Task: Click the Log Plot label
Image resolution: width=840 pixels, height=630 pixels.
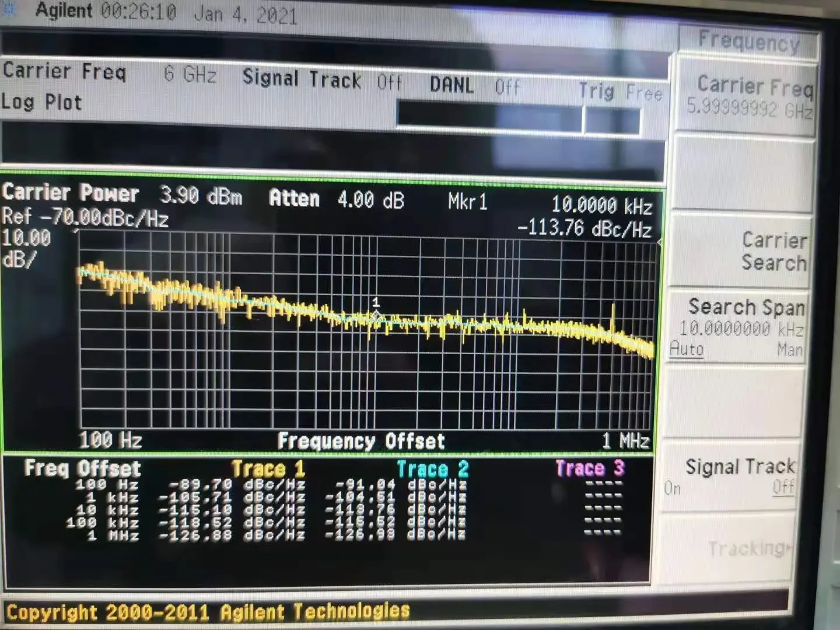Action: click(x=41, y=102)
